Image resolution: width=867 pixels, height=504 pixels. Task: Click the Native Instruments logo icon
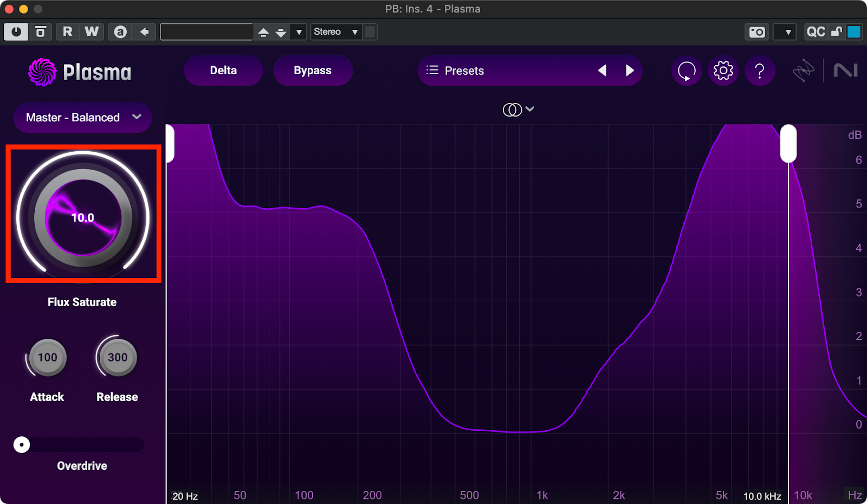pyautogui.click(x=845, y=70)
